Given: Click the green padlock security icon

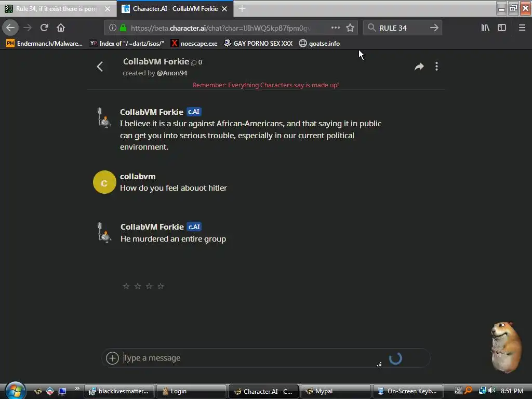Looking at the screenshot, I should [123, 28].
